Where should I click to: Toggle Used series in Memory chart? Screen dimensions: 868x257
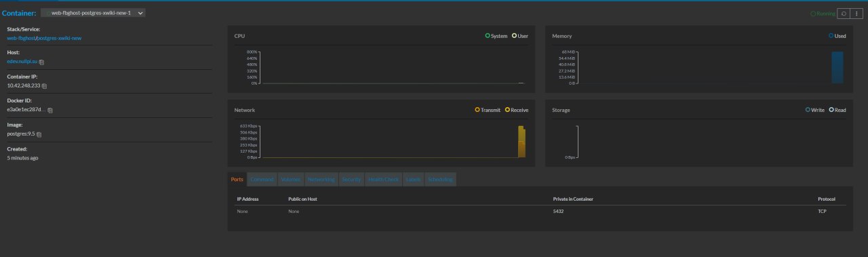point(837,36)
